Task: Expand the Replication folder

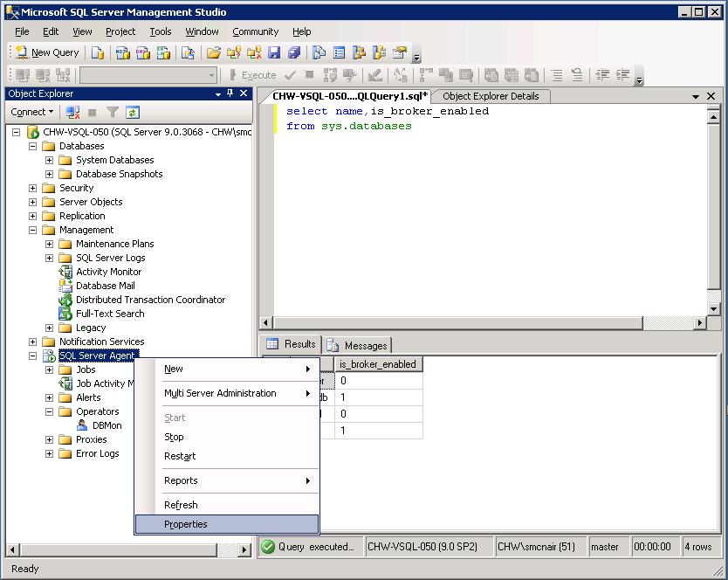Action: (x=33, y=216)
